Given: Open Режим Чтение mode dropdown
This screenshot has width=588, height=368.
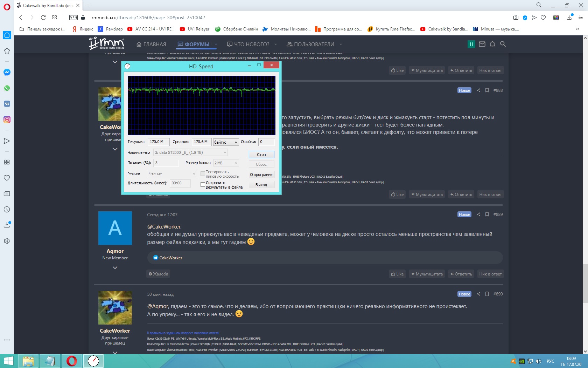Looking at the screenshot, I should (x=172, y=174).
